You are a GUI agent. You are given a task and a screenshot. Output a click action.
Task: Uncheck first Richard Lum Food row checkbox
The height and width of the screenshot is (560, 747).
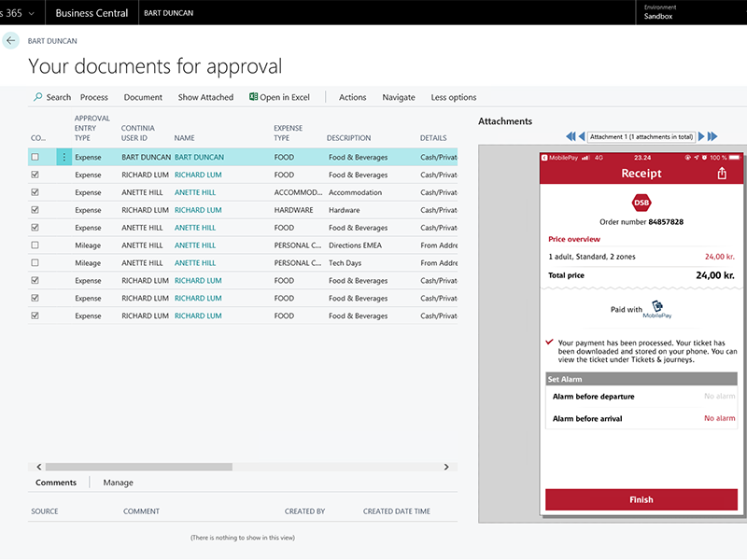point(35,175)
